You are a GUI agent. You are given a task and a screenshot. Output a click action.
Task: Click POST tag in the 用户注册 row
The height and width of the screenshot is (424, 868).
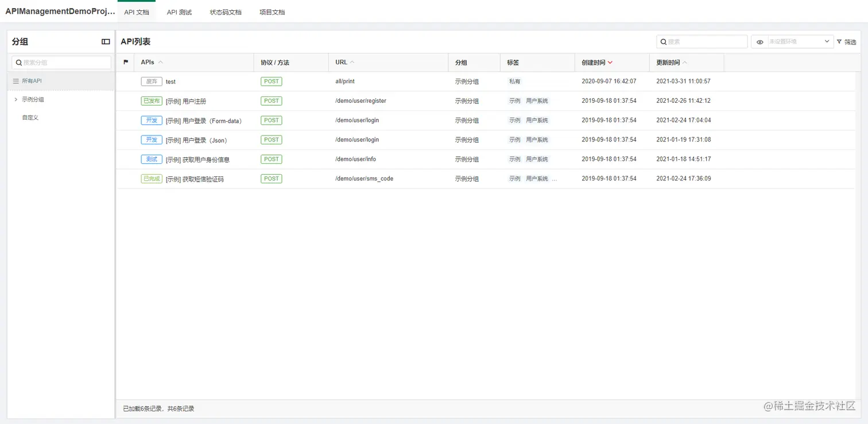point(272,101)
